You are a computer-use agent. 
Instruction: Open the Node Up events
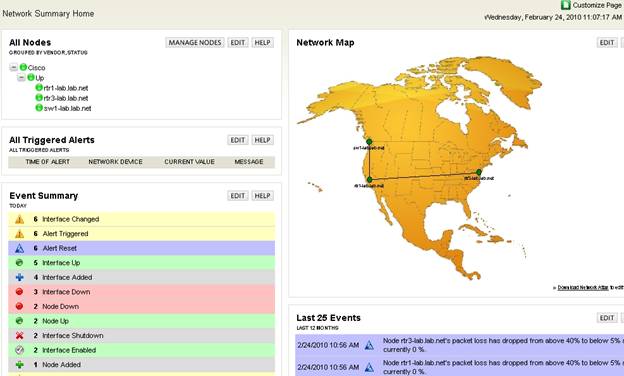click(56, 321)
